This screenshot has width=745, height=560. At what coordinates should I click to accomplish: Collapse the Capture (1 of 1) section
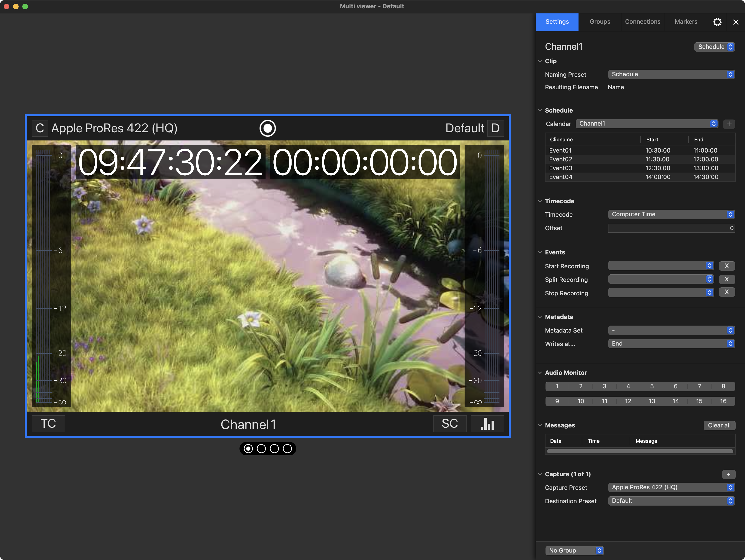coord(540,474)
